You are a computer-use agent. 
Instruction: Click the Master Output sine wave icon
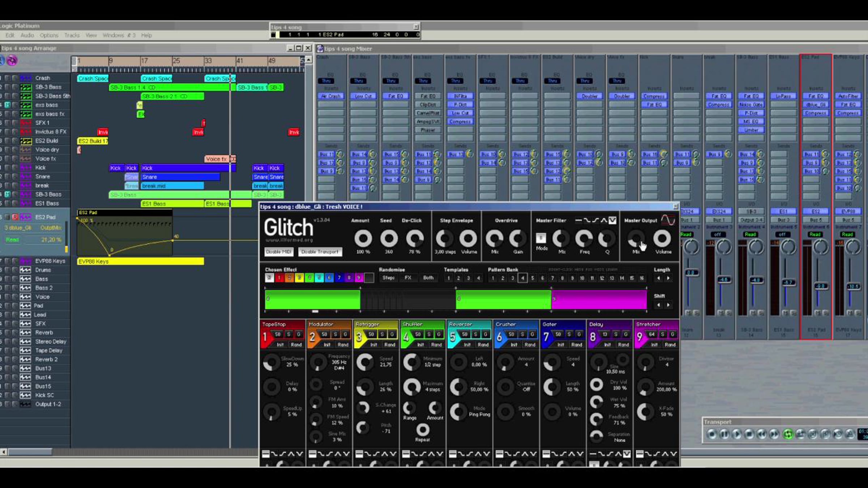(668, 220)
